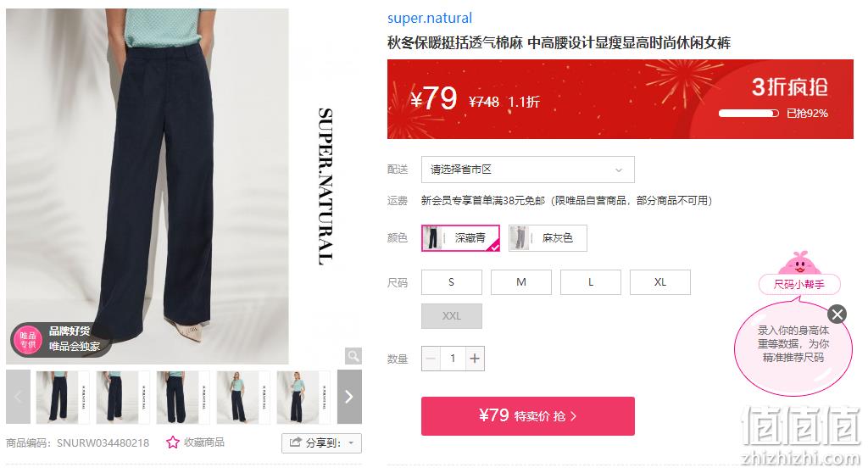868x473 pixels.
Task: Expand the 分享到 share dropdown
Action: [321, 442]
